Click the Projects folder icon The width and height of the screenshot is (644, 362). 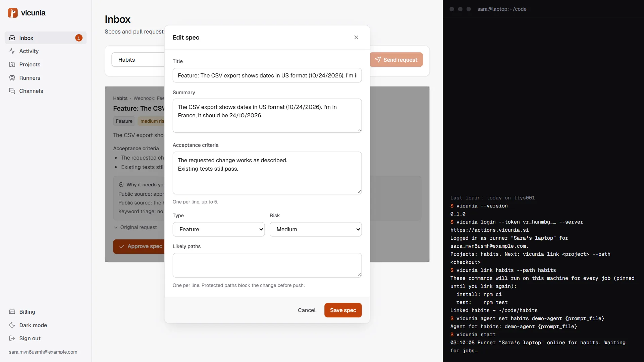pos(12,64)
